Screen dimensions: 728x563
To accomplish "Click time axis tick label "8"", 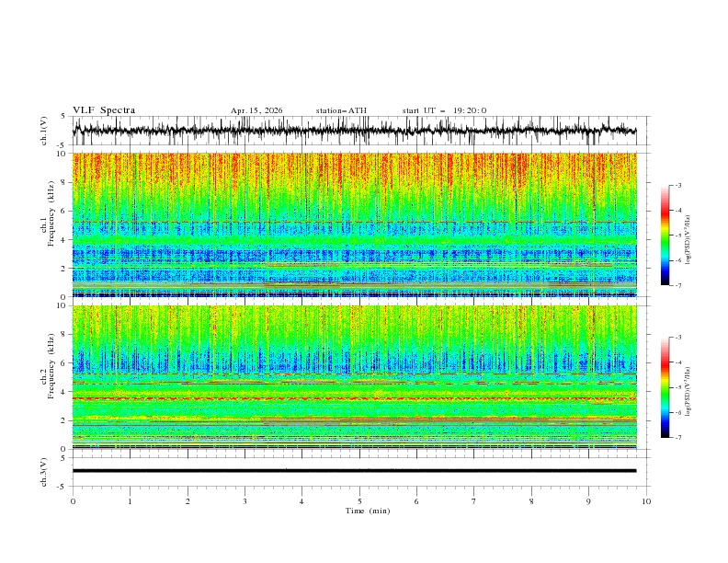I will [531, 501].
